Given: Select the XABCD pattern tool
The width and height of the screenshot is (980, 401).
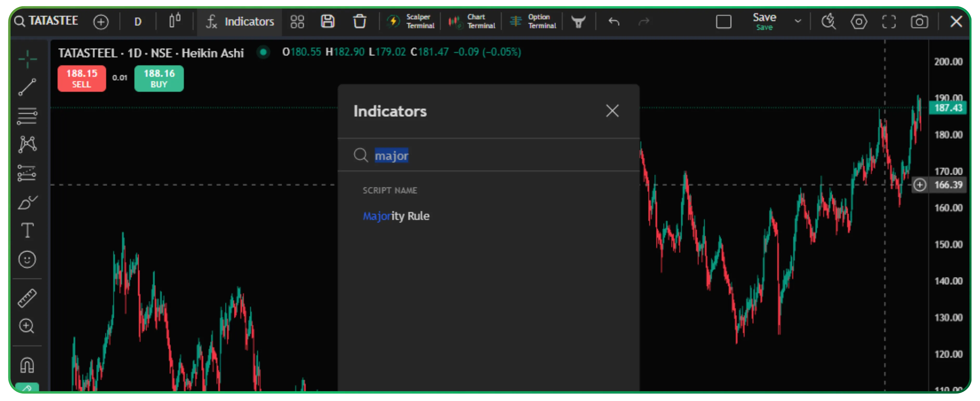Looking at the screenshot, I should tap(27, 144).
